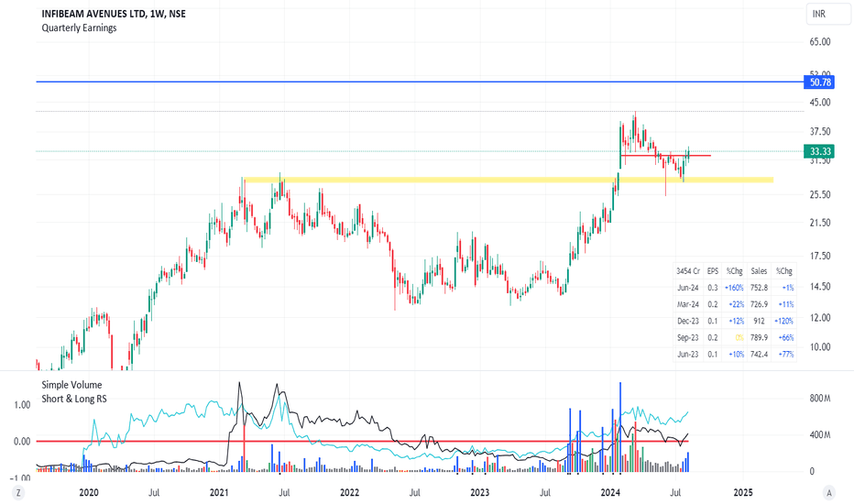Click the Z timezone button
Screen dimensions: 854x504
pyautogui.click(x=18, y=493)
